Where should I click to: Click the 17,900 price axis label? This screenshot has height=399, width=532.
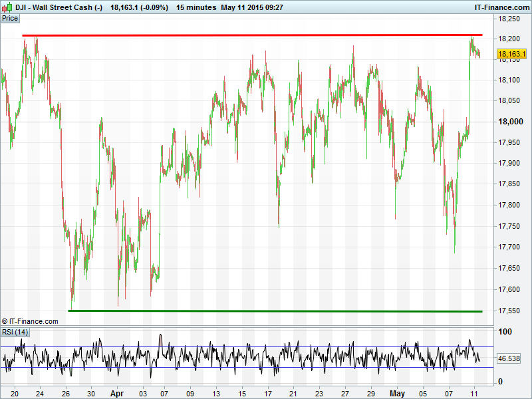[509, 163]
